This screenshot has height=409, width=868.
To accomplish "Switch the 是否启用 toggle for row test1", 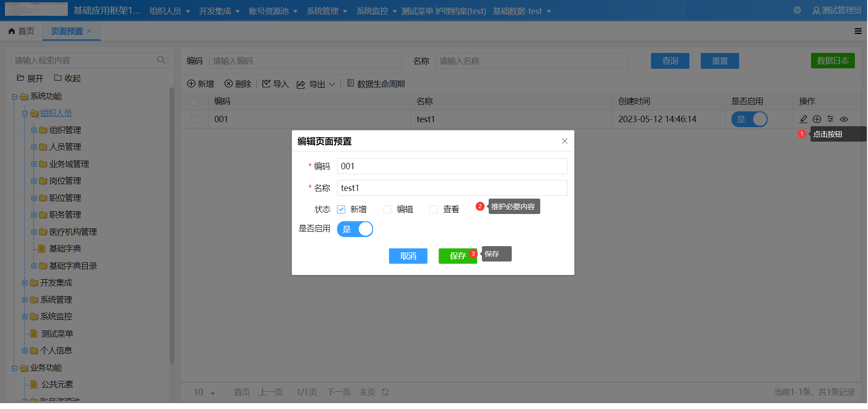I will 749,119.
